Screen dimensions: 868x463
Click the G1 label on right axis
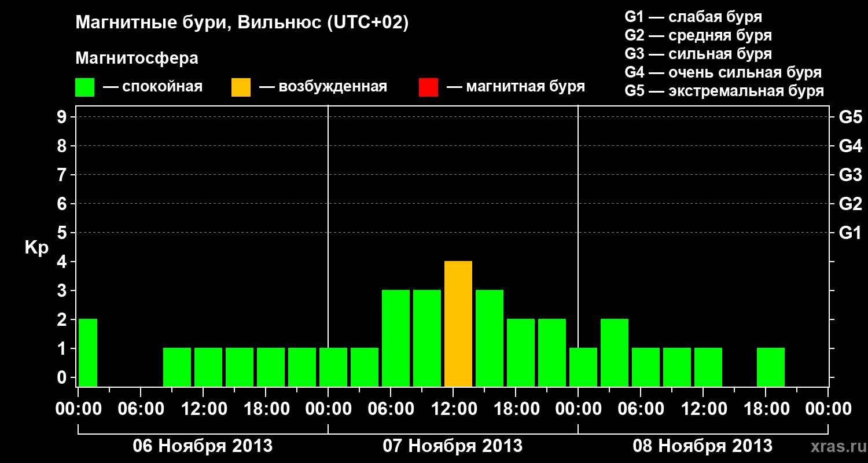click(850, 233)
